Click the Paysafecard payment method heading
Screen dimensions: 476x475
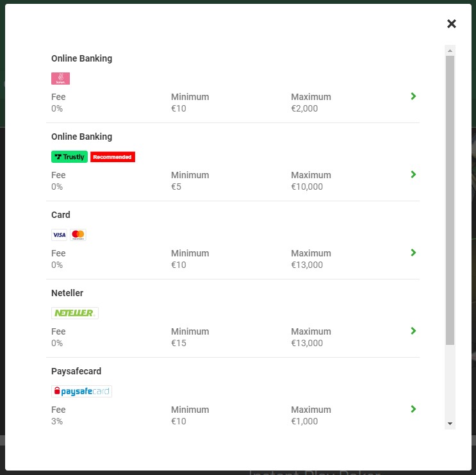(76, 371)
